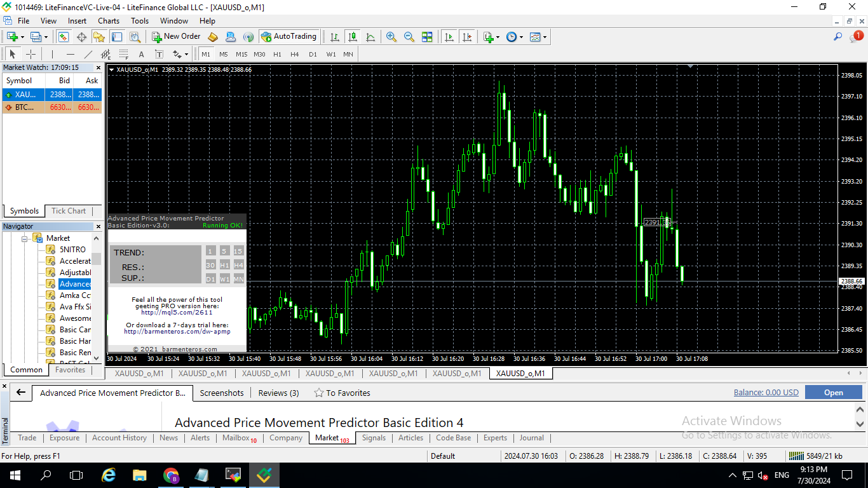This screenshot has width=868, height=488.
Task: Select the Fibonacci Retracement tool
Action: pos(123,54)
